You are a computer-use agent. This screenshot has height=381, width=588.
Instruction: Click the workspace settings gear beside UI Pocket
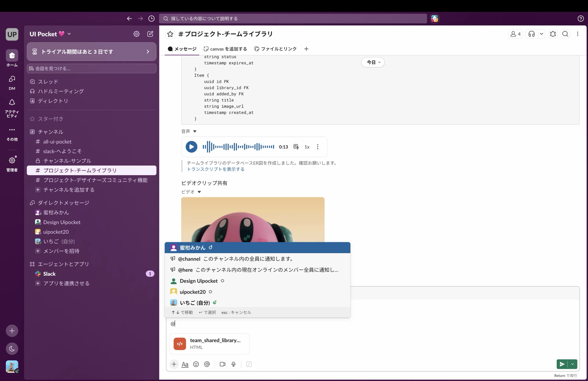(x=136, y=34)
